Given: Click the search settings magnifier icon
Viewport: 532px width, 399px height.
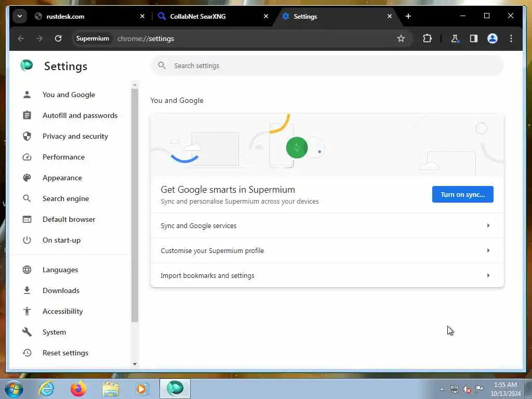Looking at the screenshot, I should [x=162, y=65].
